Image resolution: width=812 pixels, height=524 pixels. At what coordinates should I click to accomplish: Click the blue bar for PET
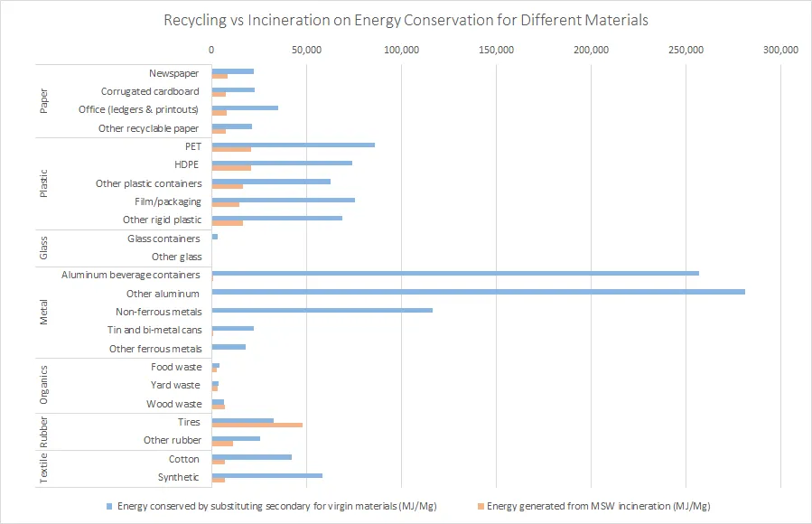[x=294, y=145]
